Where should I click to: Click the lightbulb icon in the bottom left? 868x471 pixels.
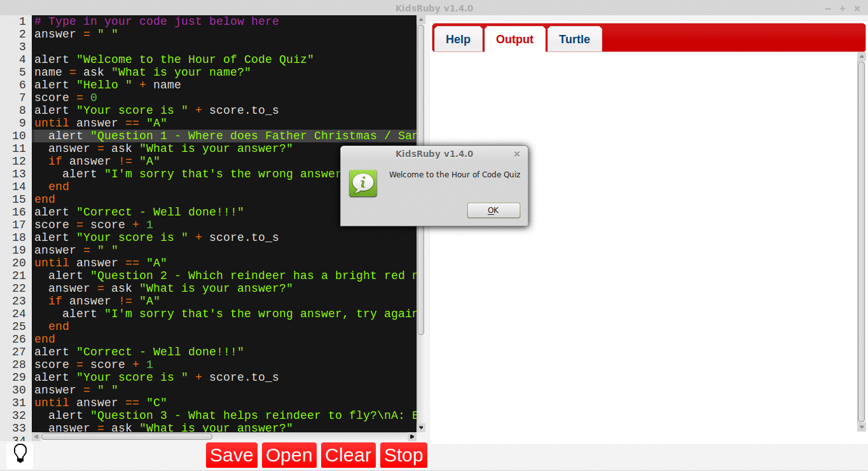(x=20, y=454)
